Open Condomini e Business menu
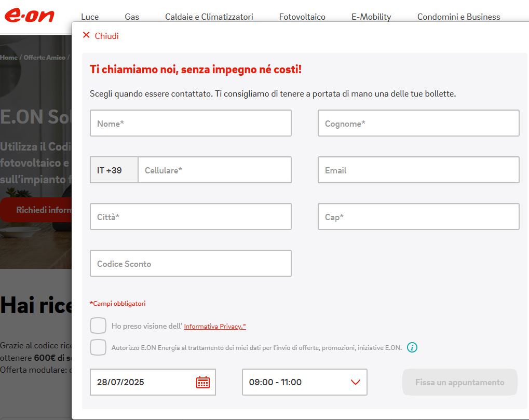The width and height of the screenshot is (529, 420). click(459, 17)
